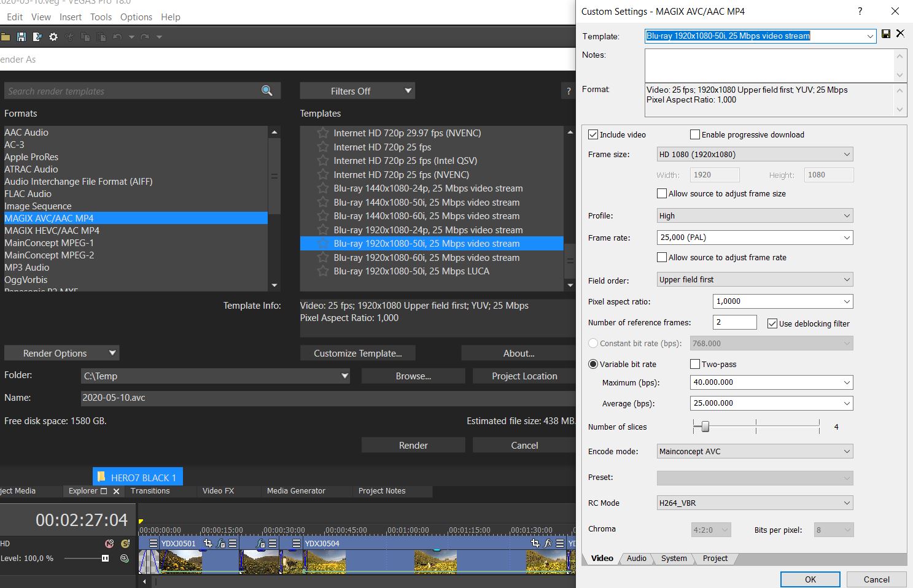Click the cut scissors toolbar icon
This screenshot has height=588, width=913.
(x=69, y=37)
